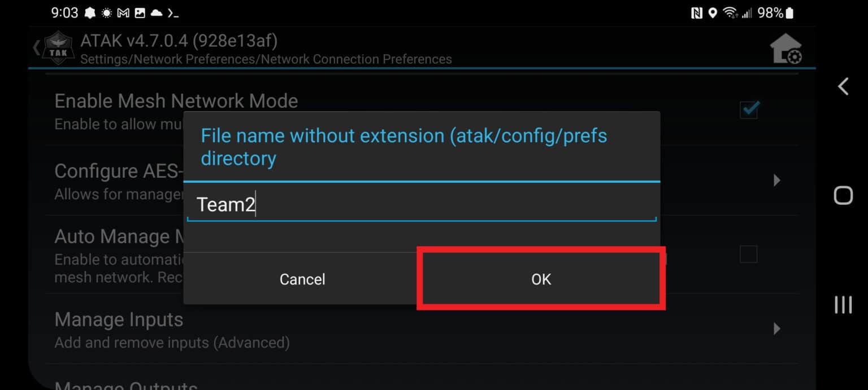Image resolution: width=868 pixels, height=390 pixels.
Task: Expand Configure AES arrow
Action: pyautogui.click(x=777, y=180)
